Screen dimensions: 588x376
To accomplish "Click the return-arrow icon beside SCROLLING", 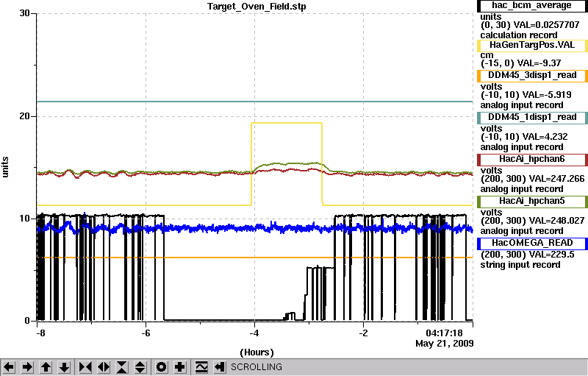I will (x=219, y=366).
